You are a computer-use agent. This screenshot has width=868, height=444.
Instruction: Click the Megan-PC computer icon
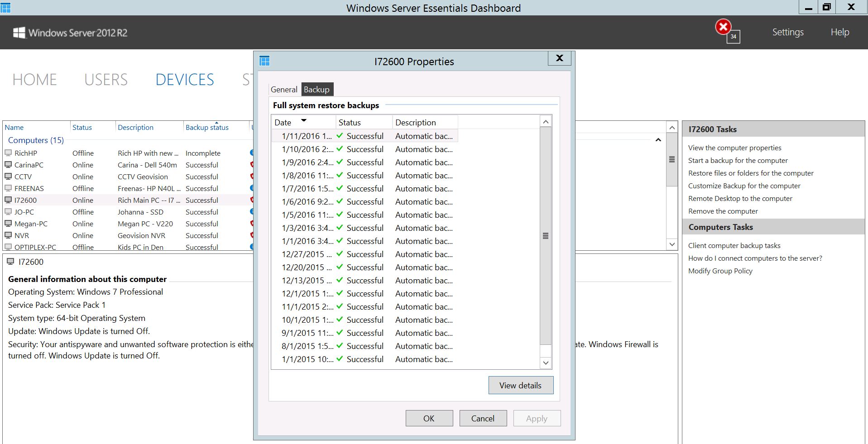click(x=8, y=224)
